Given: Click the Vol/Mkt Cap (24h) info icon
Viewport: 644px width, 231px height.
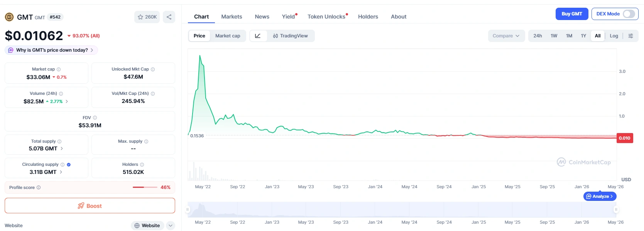Looking at the screenshot, I should coord(153,94).
